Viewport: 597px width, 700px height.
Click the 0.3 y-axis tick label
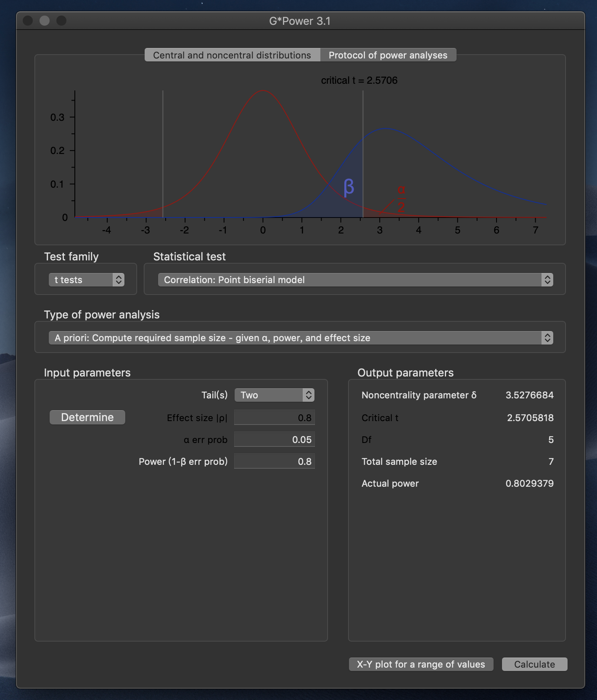[57, 117]
